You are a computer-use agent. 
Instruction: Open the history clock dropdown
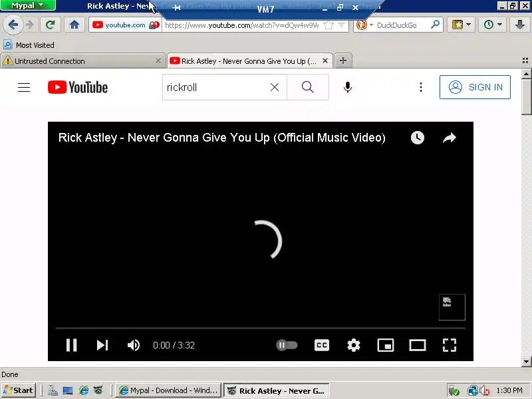pyautogui.click(x=493, y=25)
